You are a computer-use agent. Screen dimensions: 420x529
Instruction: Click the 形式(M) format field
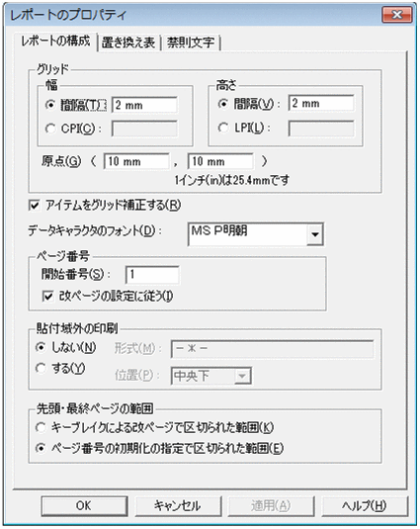pos(273,349)
